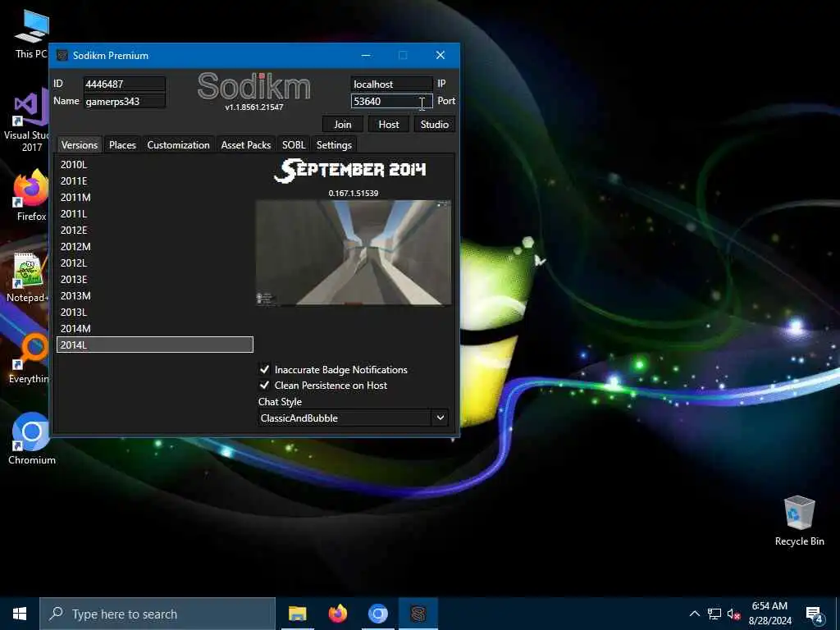840x630 pixels.
Task: Click the Name field with gamerps343
Action: point(125,101)
